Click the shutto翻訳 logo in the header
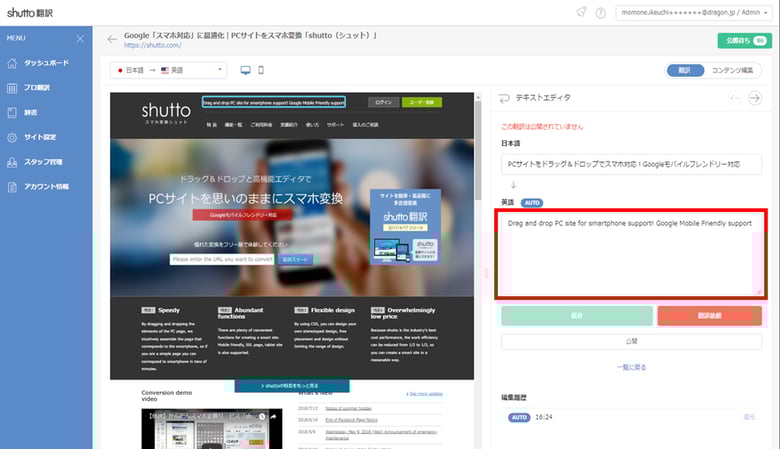 point(30,13)
